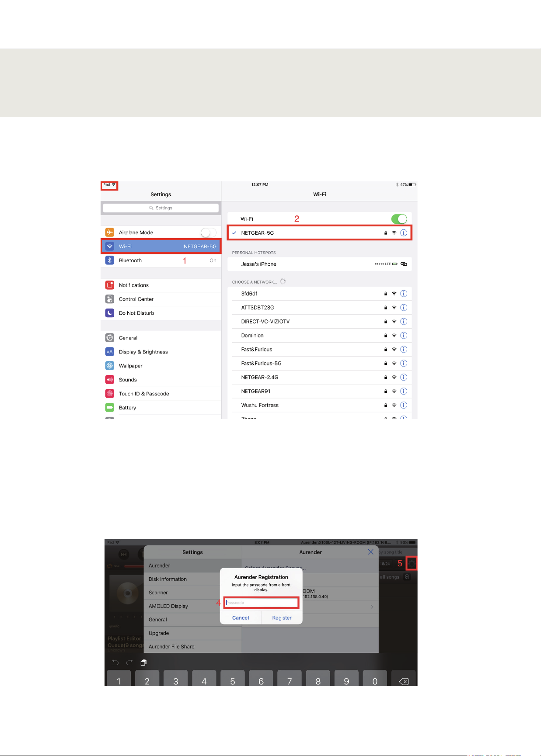Open General in Aurender settings list

click(192, 620)
